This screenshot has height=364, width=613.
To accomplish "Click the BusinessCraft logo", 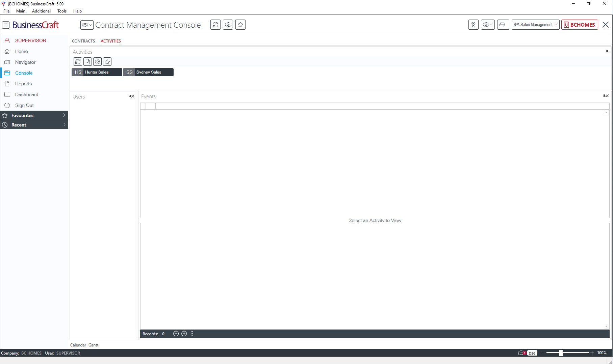I will click(35, 25).
